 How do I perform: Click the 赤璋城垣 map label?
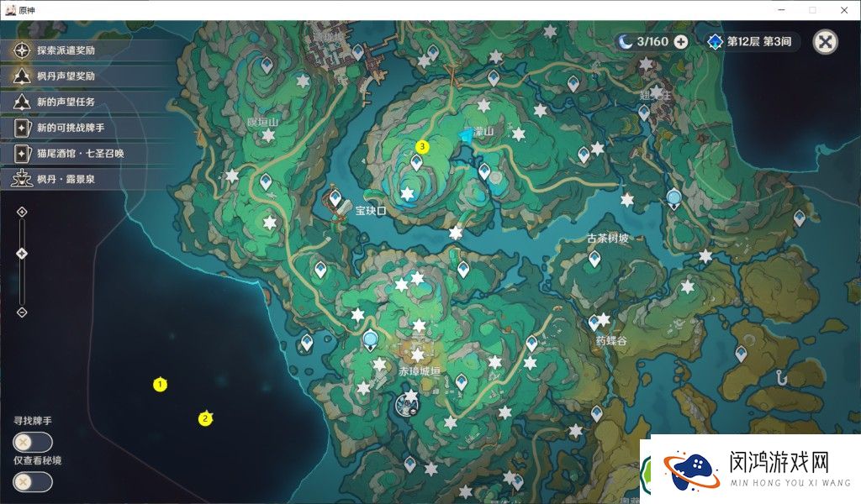(x=420, y=371)
